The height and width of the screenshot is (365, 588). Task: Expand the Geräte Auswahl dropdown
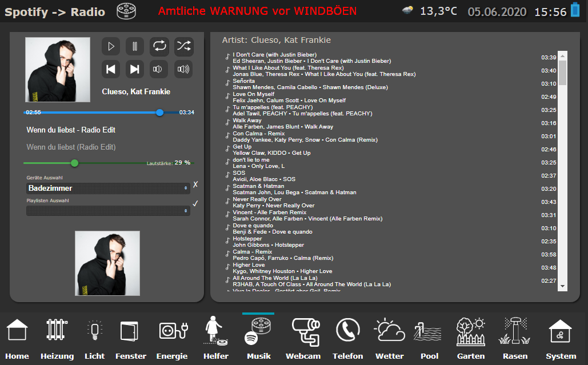coord(108,188)
